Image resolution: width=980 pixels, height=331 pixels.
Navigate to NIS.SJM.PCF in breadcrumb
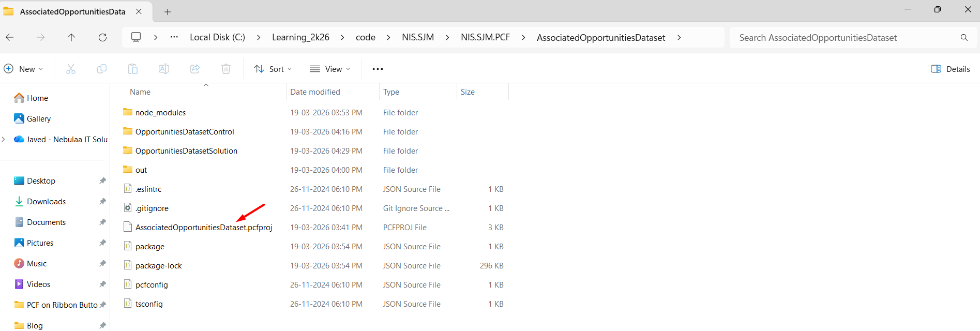point(485,37)
